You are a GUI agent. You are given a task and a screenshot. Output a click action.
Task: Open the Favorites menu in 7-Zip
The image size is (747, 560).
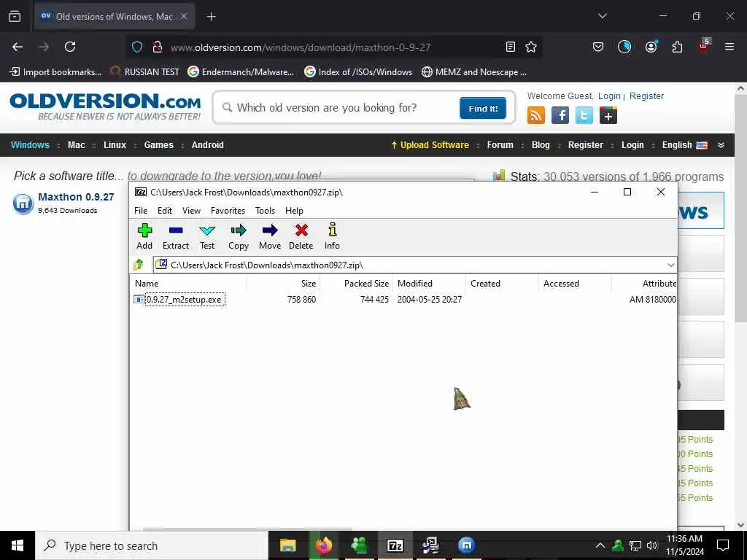228,211
